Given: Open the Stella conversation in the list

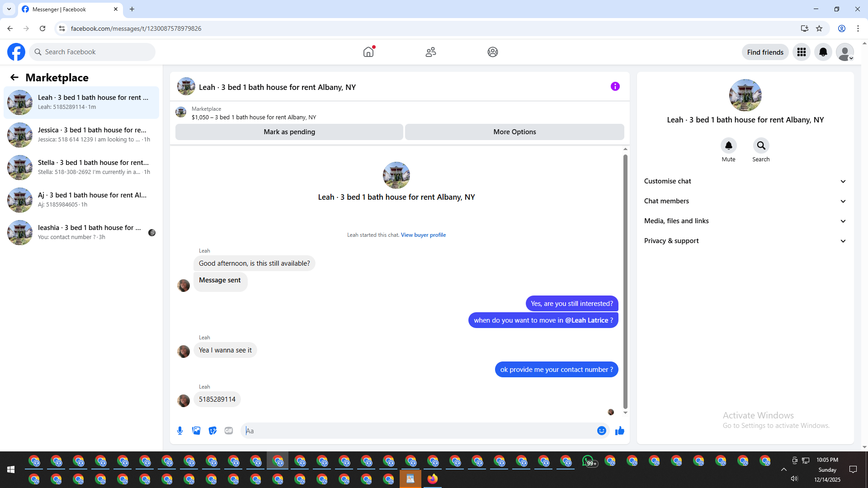Looking at the screenshot, I should click(81, 167).
